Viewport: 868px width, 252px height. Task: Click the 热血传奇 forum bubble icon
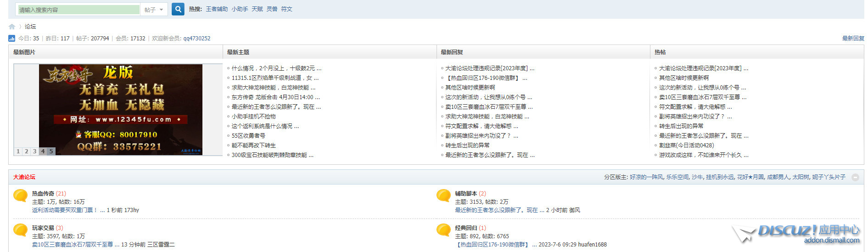pos(21,196)
